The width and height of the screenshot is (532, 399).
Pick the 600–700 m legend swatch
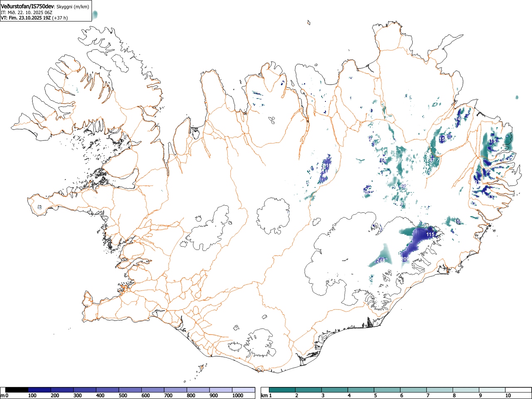pyautogui.click(x=153, y=390)
